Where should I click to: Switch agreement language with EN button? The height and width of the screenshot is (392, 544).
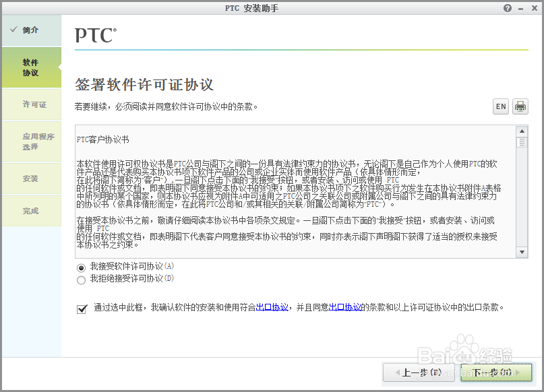pos(501,106)
